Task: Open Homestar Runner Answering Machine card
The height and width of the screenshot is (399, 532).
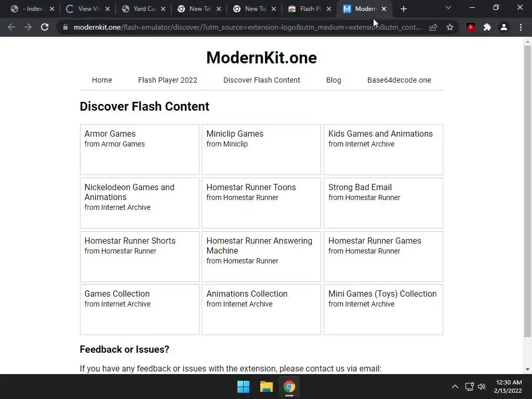Action: coord(261,257)
